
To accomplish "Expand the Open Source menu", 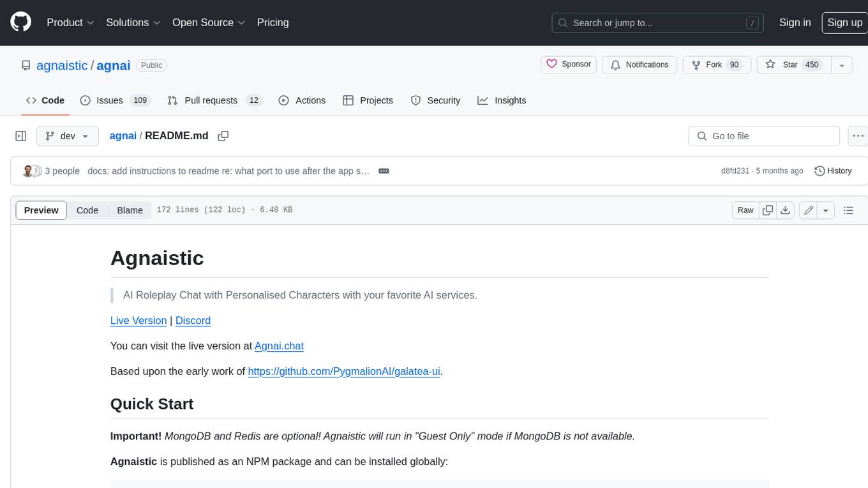I will tap(209, 22).
